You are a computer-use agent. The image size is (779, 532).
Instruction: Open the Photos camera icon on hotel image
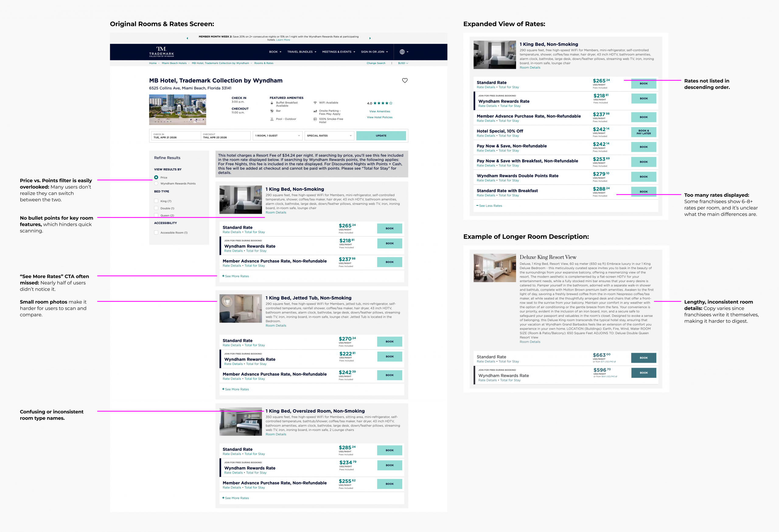tap(195, 122)
